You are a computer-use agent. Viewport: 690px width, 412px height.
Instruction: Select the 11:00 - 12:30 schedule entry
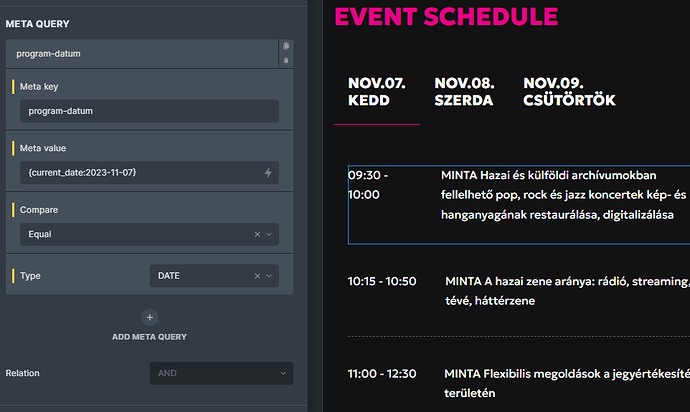coord(519,383)
